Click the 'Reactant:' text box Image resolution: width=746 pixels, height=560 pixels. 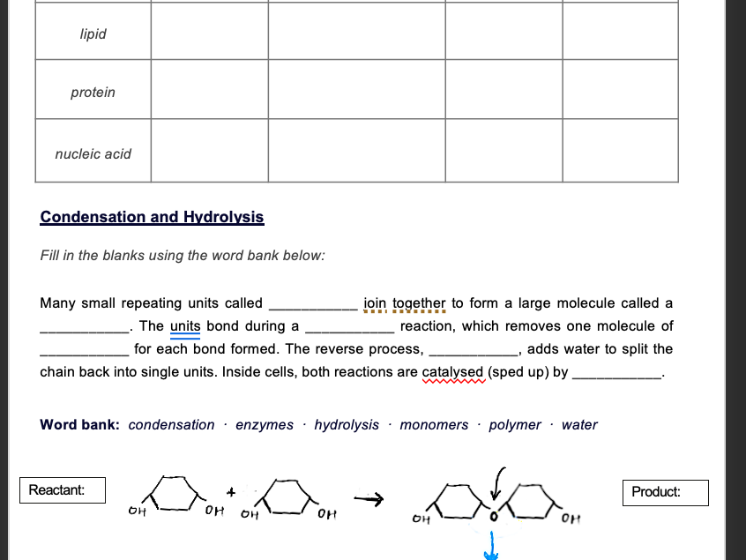click(63, 490)
